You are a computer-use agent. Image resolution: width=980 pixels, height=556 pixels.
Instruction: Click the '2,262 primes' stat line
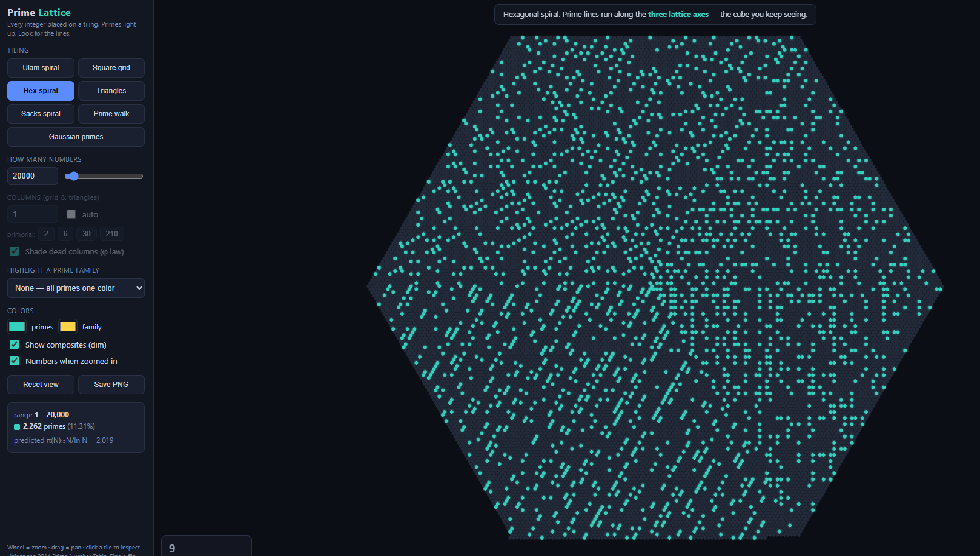point(55,426)
